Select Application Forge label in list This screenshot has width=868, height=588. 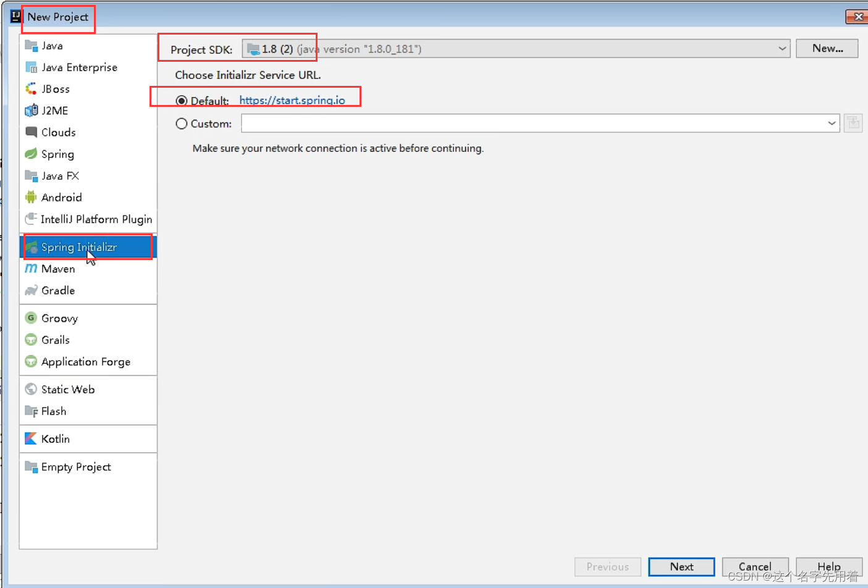click(x=86, y=361)
